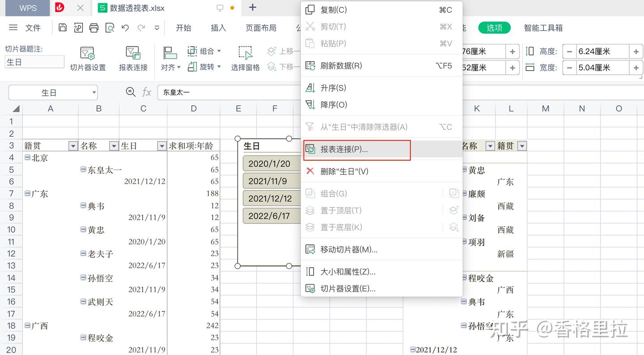Click the zoom magnifier beside the formula bar
Image resolution: width=644 pixels, height=355 pixels.
pyautogui.click(x=131, y=92)
